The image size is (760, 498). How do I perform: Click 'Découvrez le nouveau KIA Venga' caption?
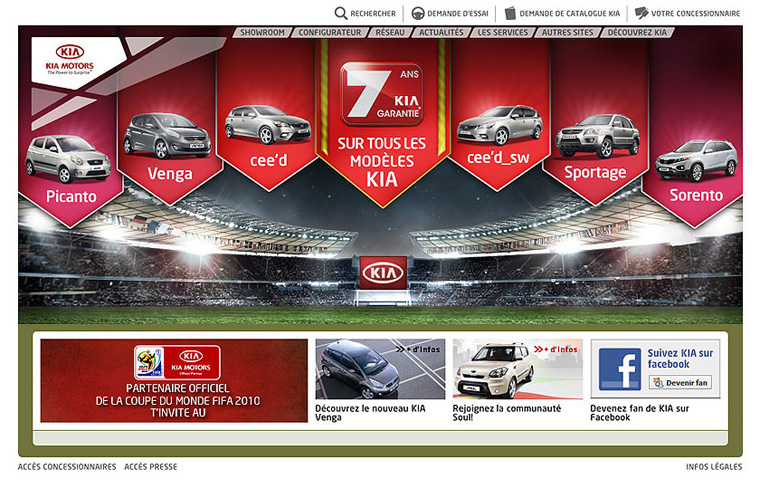click(370, 413)
